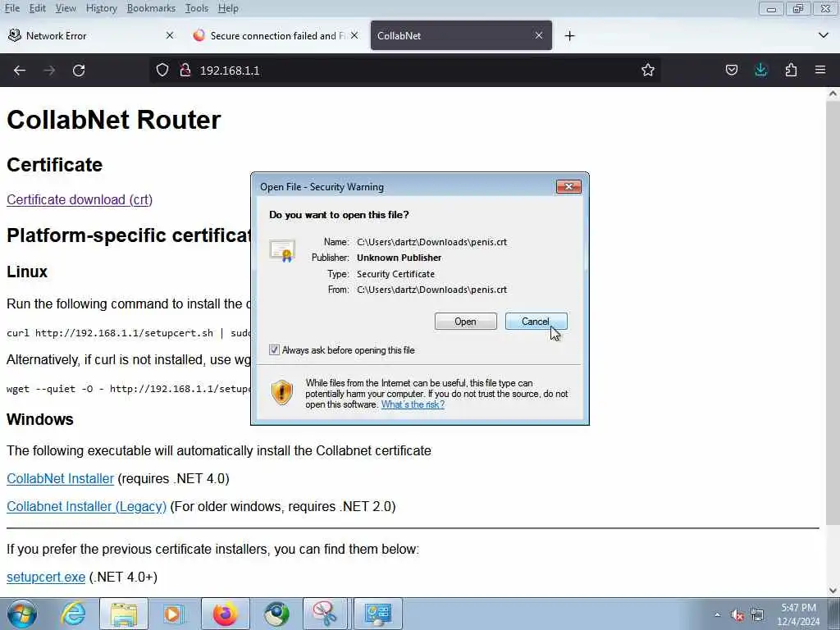The image size is (840, 630).
Task: Switch to the Network Error tab
Action: [91, 35]
